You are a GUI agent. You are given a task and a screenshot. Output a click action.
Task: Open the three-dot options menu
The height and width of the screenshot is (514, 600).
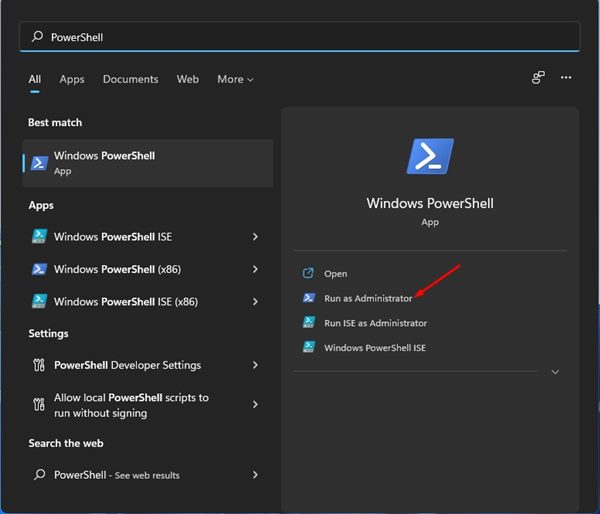[x=566, y=78]
